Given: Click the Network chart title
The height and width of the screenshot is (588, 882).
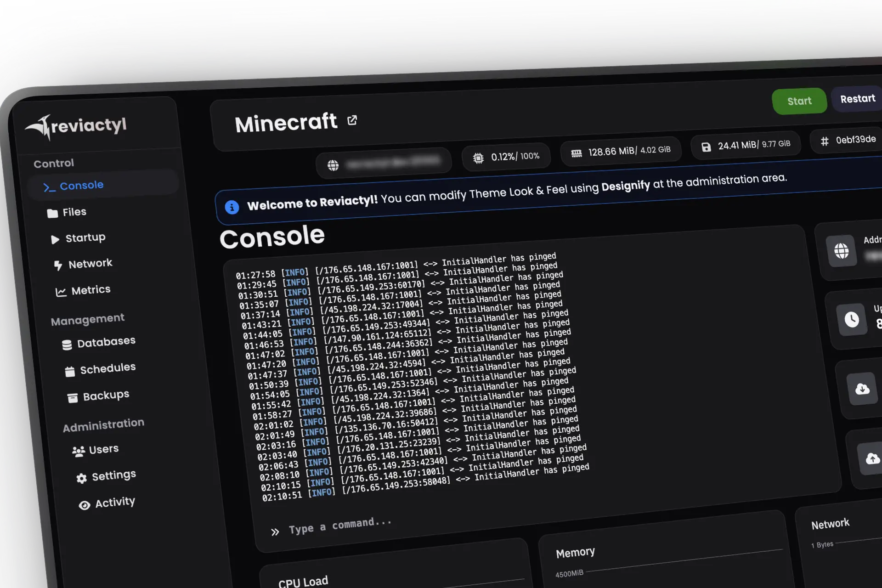Looking at the screenshot, I should (830, 524).
